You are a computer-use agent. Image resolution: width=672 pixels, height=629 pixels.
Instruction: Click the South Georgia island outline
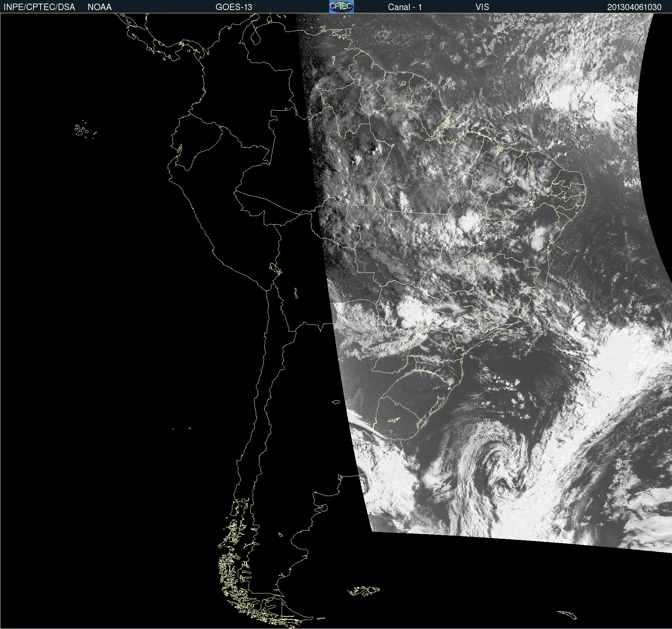pos(567,615)
